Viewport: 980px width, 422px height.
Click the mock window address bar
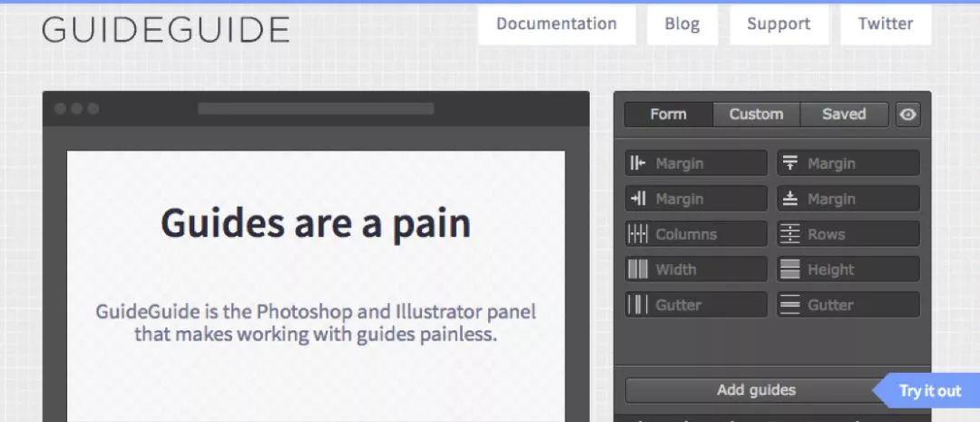(x=316, y=109)
